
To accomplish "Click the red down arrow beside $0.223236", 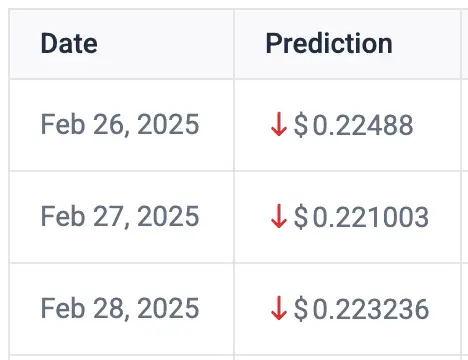I will point(279,308).
